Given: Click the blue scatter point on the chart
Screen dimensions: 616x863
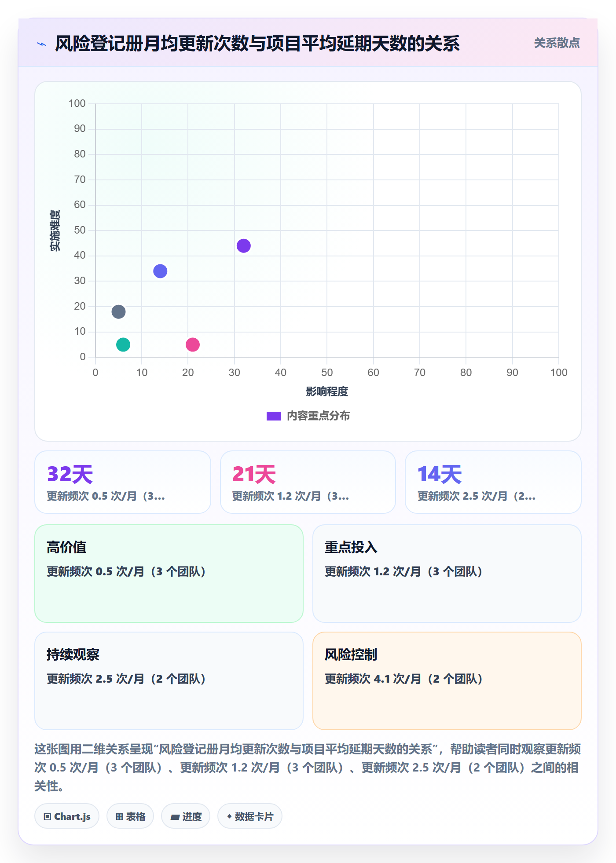Looking at the screenshot, I should click(x=160, y=271).
